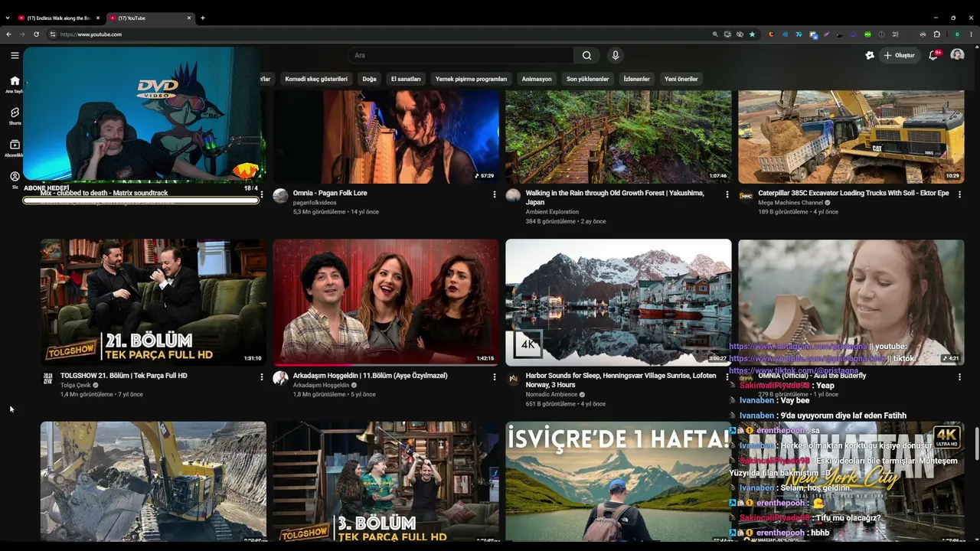The width and height of the screenshot is (980, 551).
Task: Open a new browser tab
Action: coord(203,18)
